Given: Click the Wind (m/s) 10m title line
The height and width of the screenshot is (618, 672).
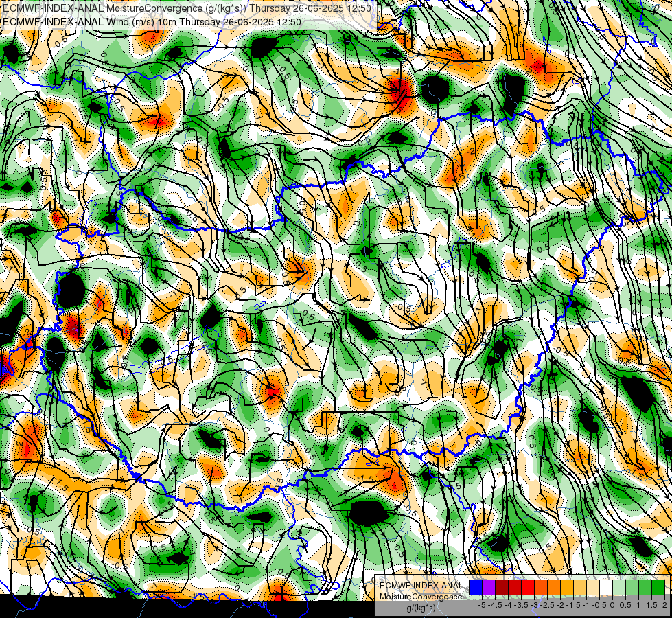Looking at the screenshot, I should click(152, 22).
